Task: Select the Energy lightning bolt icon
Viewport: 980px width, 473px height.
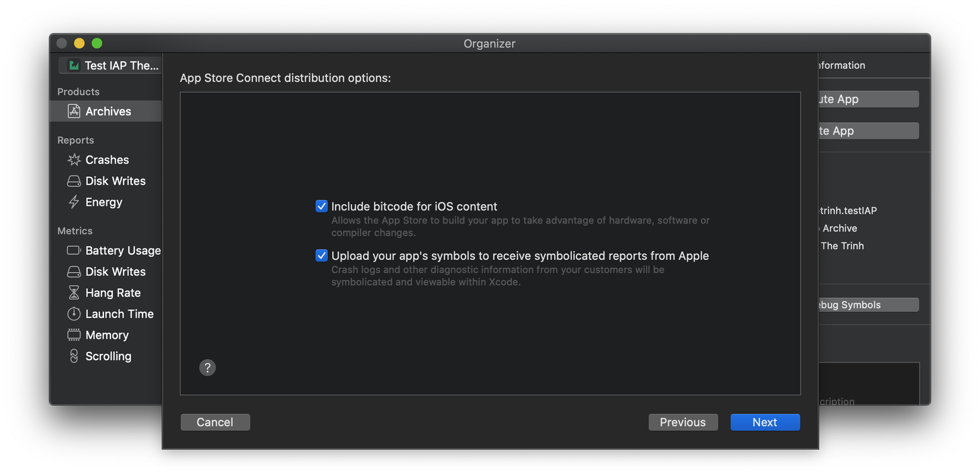Action: tap(74, 202)
